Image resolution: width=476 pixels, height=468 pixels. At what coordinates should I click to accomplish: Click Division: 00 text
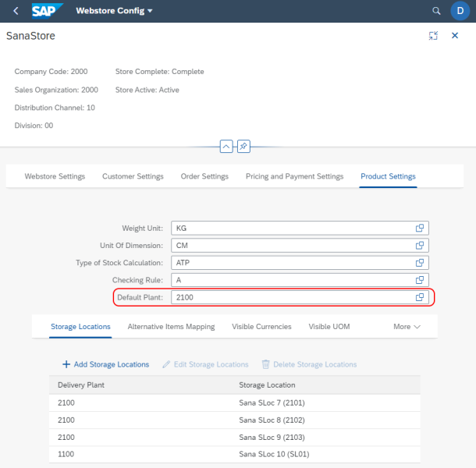click(34, 126)
